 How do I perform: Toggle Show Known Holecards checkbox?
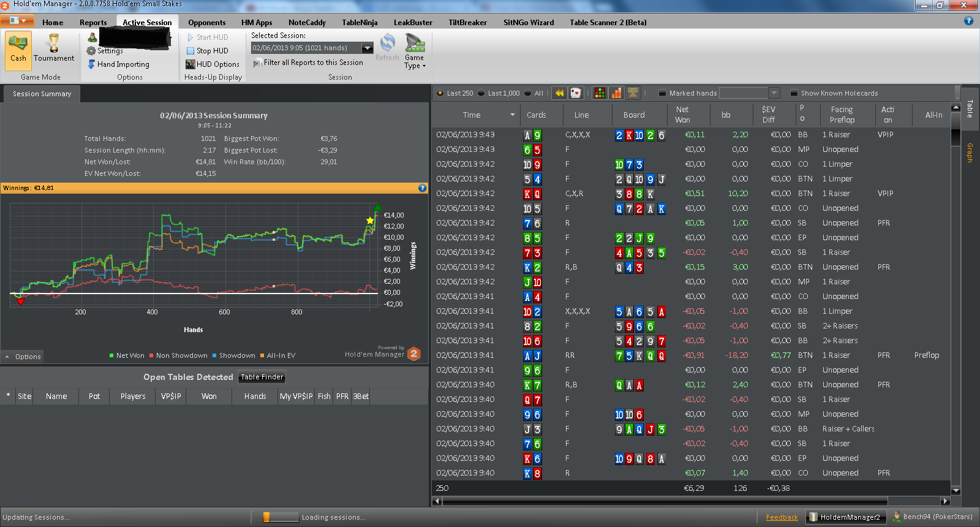click(x=794, y=94)
